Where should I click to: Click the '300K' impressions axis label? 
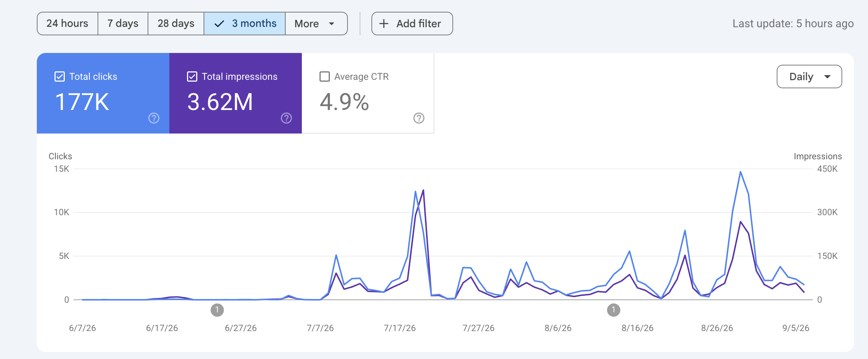(x=827, y=212)
